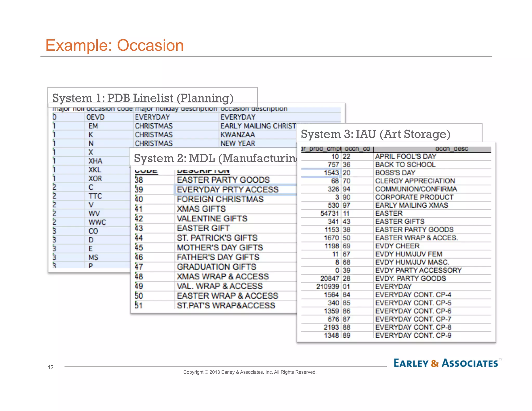532x411 pixels.
Task: Click the slide page number 12
Action: pos(51,367)
